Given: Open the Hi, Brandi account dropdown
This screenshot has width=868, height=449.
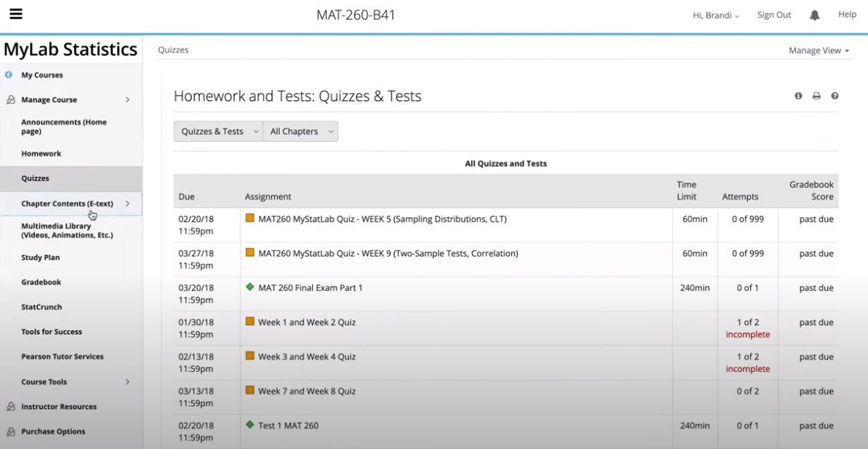Looking at the screenshot, I should 716,15.
